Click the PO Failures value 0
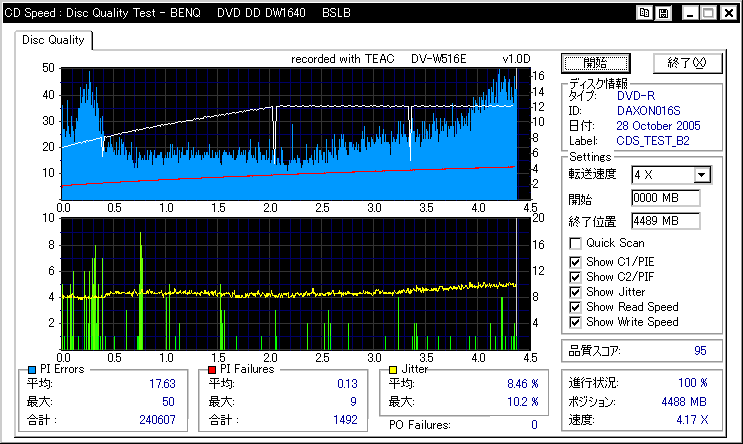 (535, 425)
